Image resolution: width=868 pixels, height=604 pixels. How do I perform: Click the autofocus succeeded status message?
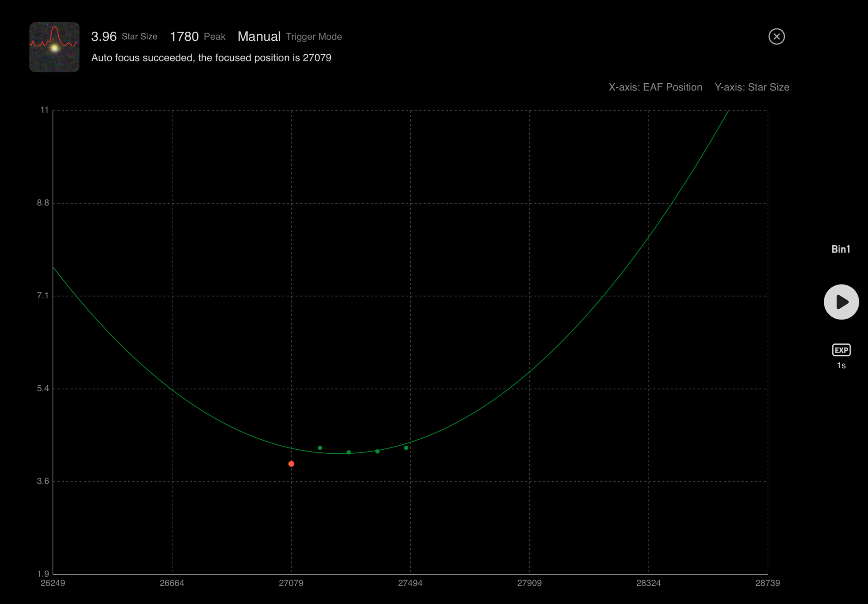pos(211,58)
